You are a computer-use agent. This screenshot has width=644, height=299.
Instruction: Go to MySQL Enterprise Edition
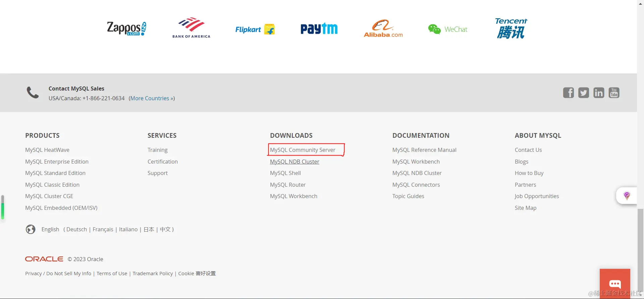[x=57, y=162]
